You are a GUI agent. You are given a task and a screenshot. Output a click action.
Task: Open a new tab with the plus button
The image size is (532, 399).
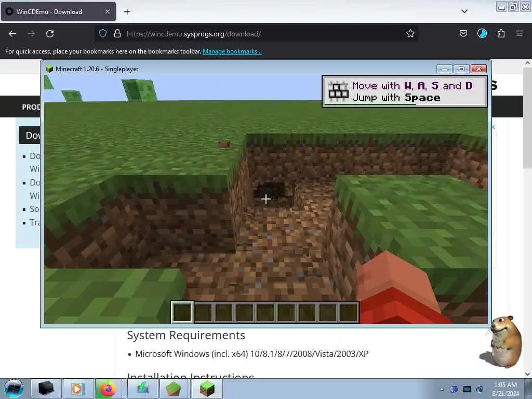127,12
